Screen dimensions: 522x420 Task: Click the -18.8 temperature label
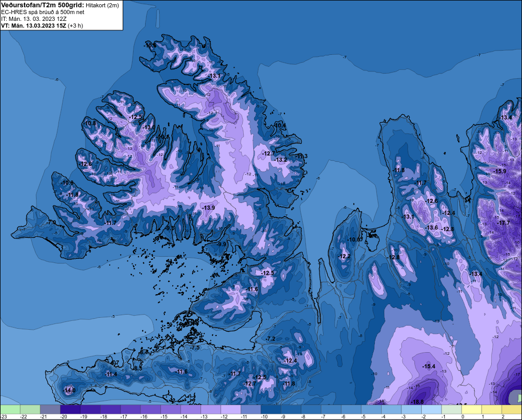(x=418, y=402)
